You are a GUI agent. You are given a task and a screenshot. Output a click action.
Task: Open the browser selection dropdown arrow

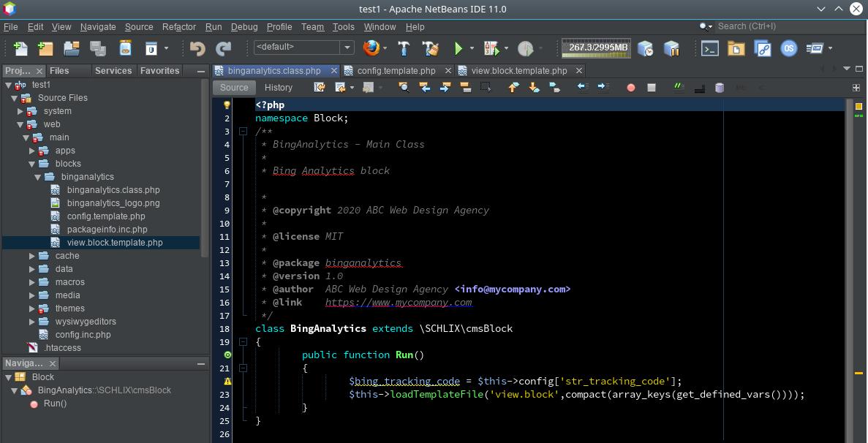[385, 49]
